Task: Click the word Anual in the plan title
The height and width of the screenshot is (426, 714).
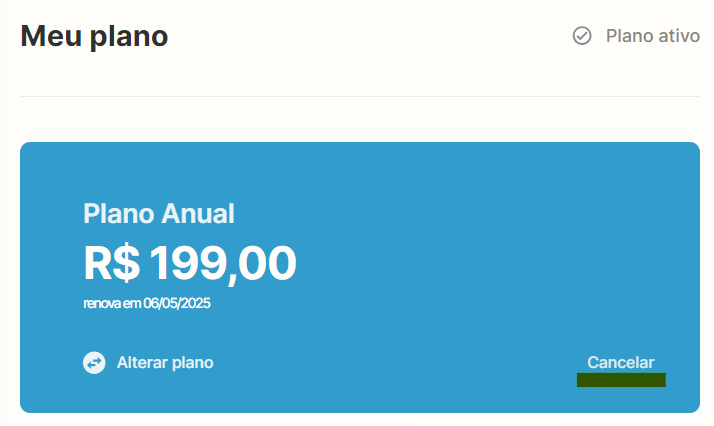Action: [198, 213]
